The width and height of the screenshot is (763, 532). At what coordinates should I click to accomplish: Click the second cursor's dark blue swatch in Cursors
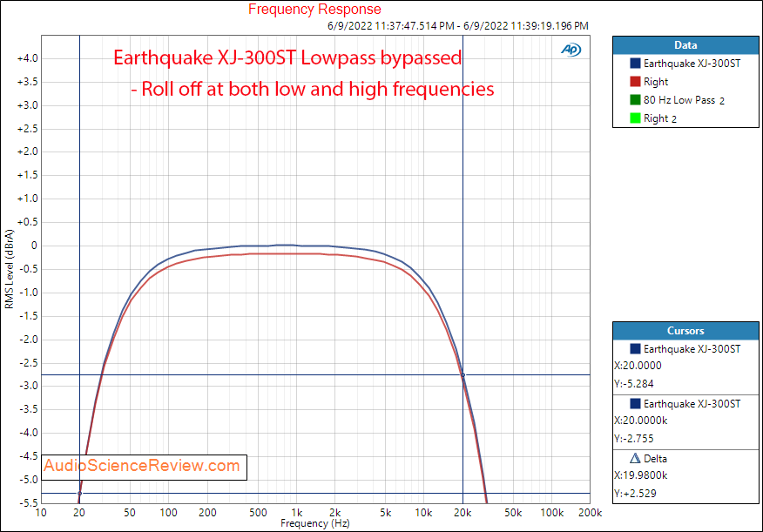point(635,404)
